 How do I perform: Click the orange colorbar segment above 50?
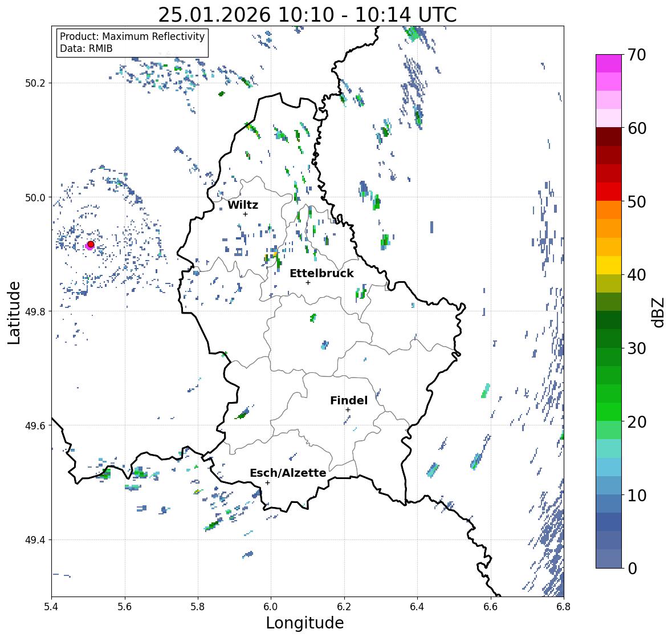[609, 210]
